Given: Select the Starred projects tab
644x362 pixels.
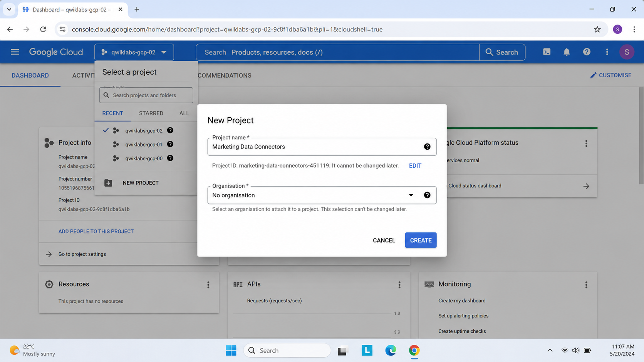Looking at the screenshot, I should click(151, 113).
